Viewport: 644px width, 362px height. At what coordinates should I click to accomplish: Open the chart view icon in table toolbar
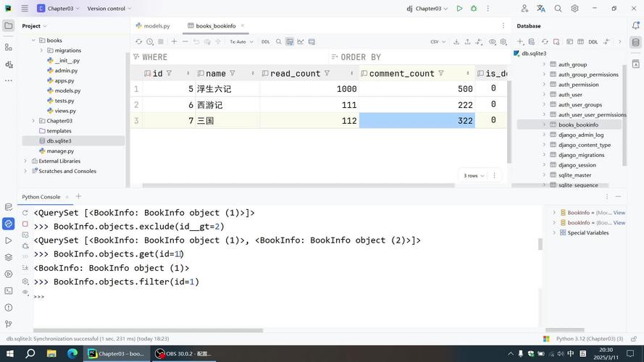point(301,42)
